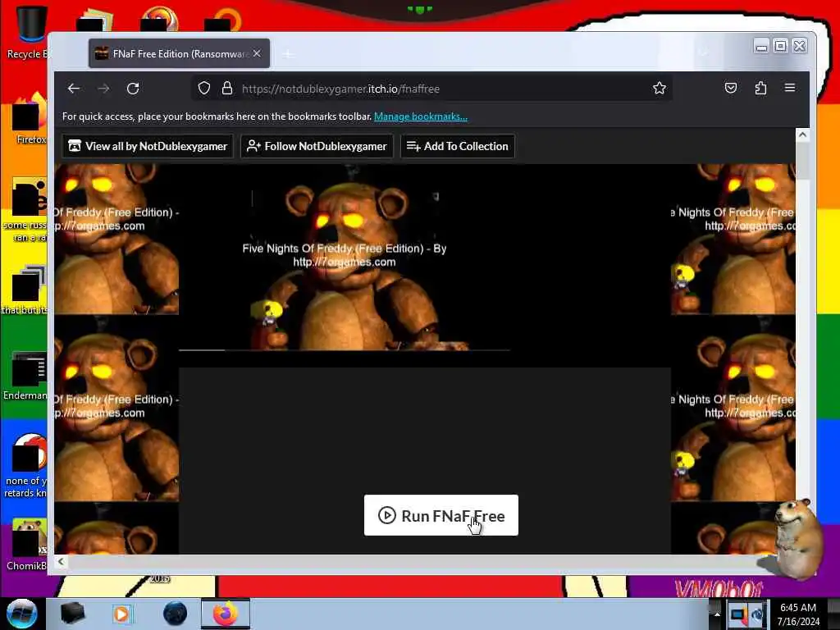840x630 pixels.
Task: Click the network tray icon
Action: pyautogui.click(x=739, y=614)
